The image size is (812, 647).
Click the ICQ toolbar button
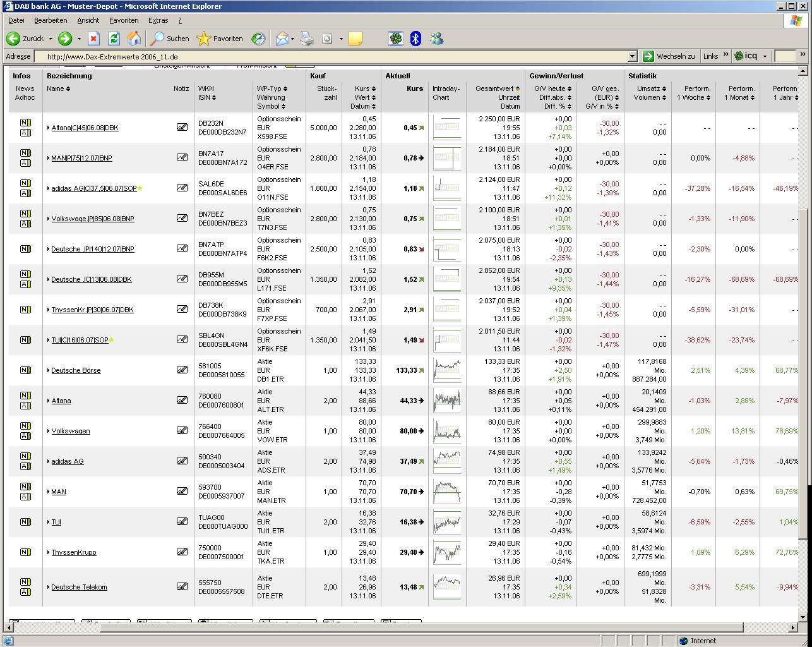click(746, 56)
